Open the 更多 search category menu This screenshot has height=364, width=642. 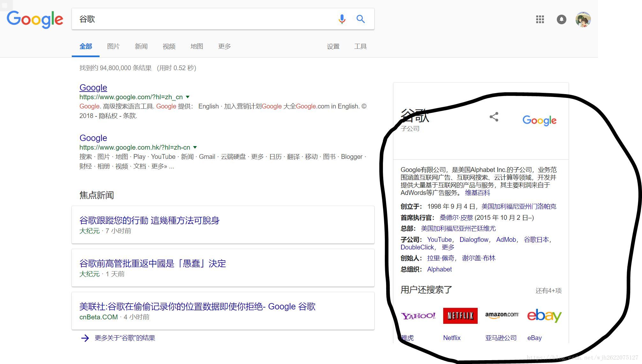pos(224,47)
